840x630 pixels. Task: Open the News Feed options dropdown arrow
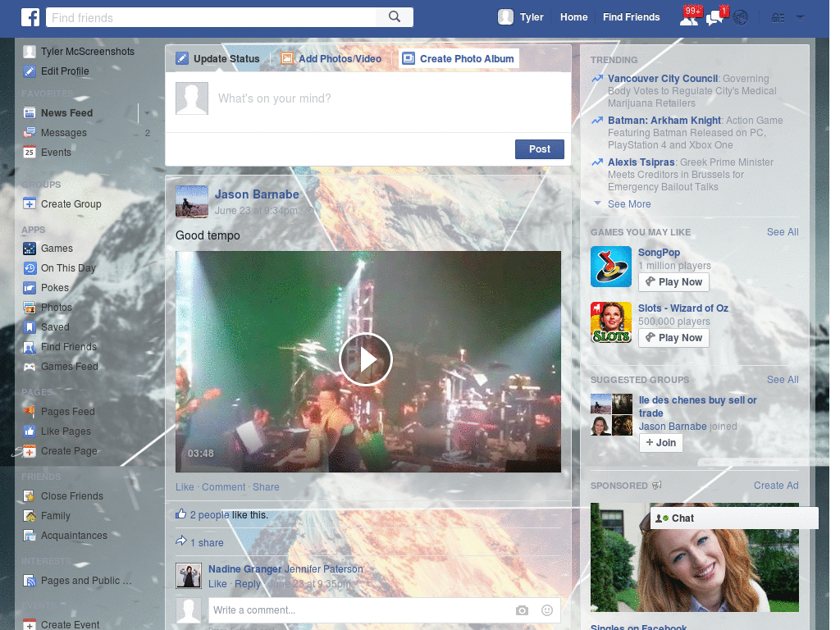[x=147, y=112]
